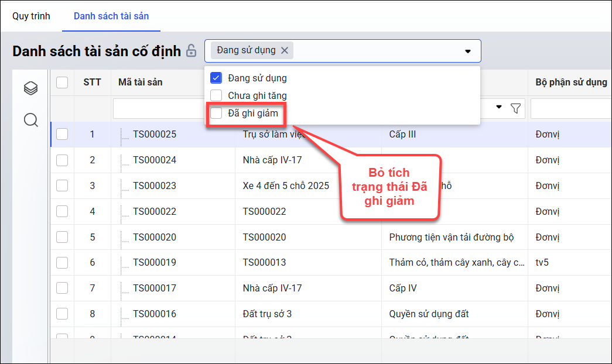Screen dimensions: 612x364
Task: Sort by 'Bộ phận sử dụng' column header
Action: click(x=572, y=83)
